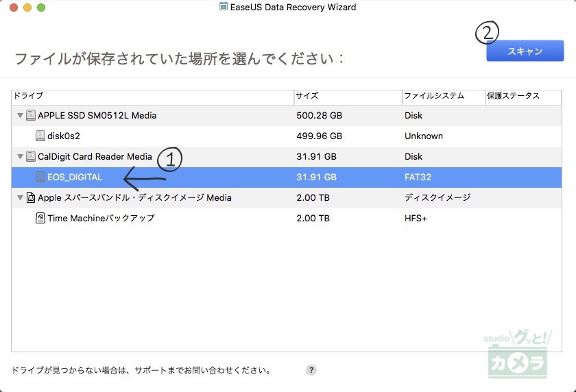This screenshot has height=392, width=576.
Task: Click the ディスクイメージ file system cell
Action: point(437,198)
